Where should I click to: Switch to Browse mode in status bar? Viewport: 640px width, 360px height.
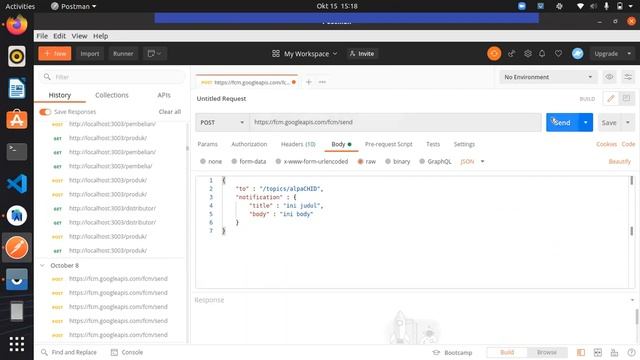tap(547, 352)
